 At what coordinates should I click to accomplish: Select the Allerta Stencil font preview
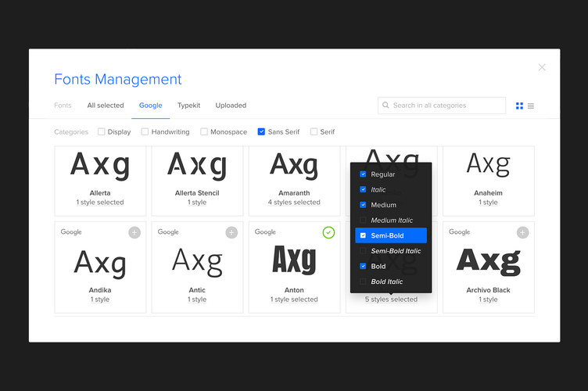[x=197, y=164]
